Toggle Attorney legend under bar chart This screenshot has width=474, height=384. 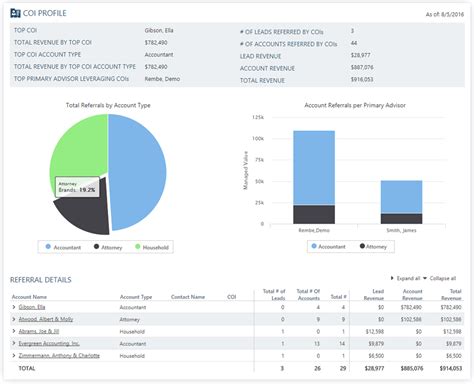point(373,246)
